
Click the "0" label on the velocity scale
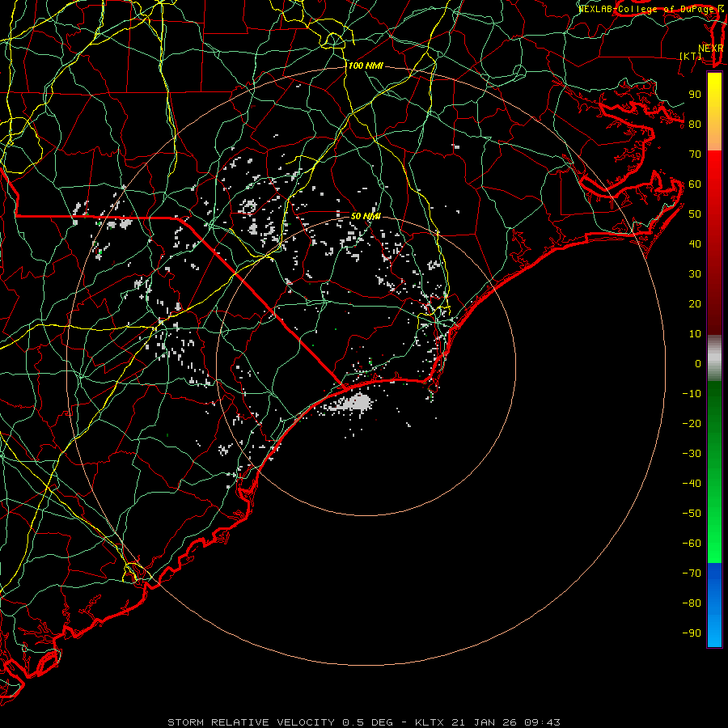(x=698, y=363)
